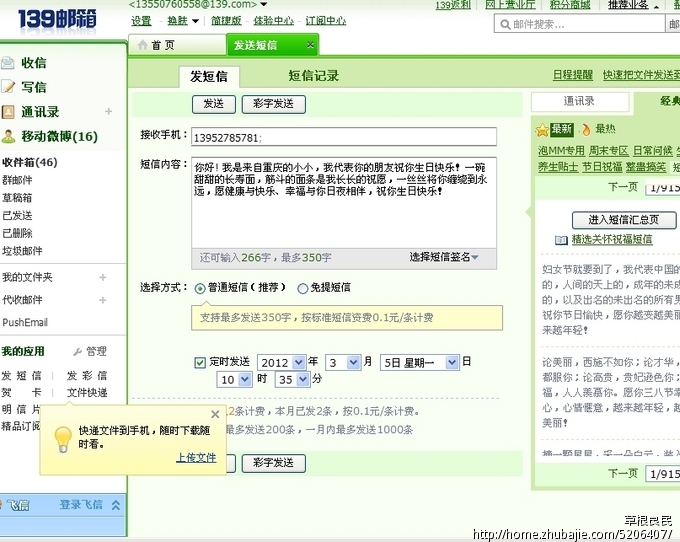Image resolution: width=680 pixels, height=542 pixels.
Task: Click the 写信 compose pencil icon
Action: point(7,87)
